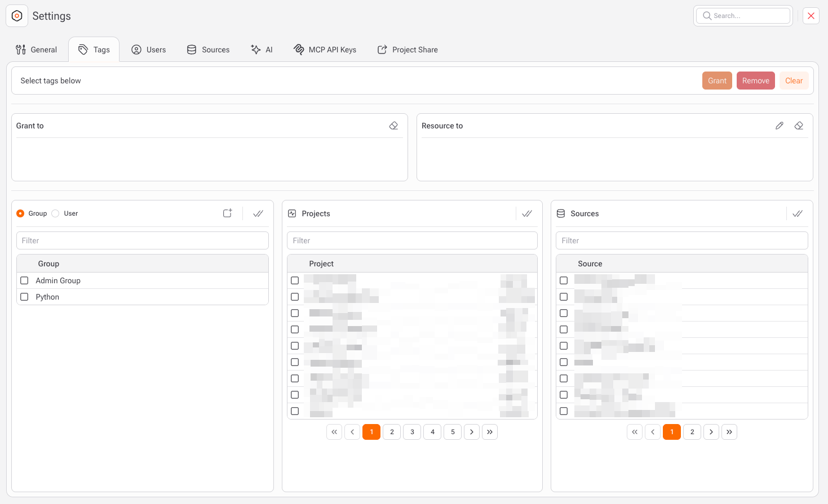
Task: Check the Admin Group checkbox
Action: (24, 280)
